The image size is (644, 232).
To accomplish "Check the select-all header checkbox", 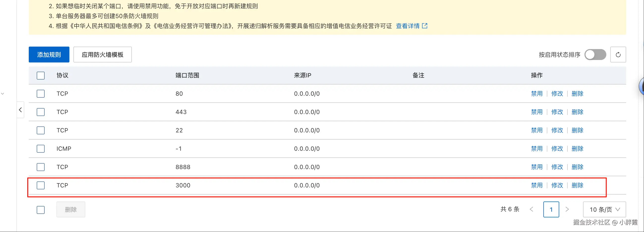I will (40, 76).
